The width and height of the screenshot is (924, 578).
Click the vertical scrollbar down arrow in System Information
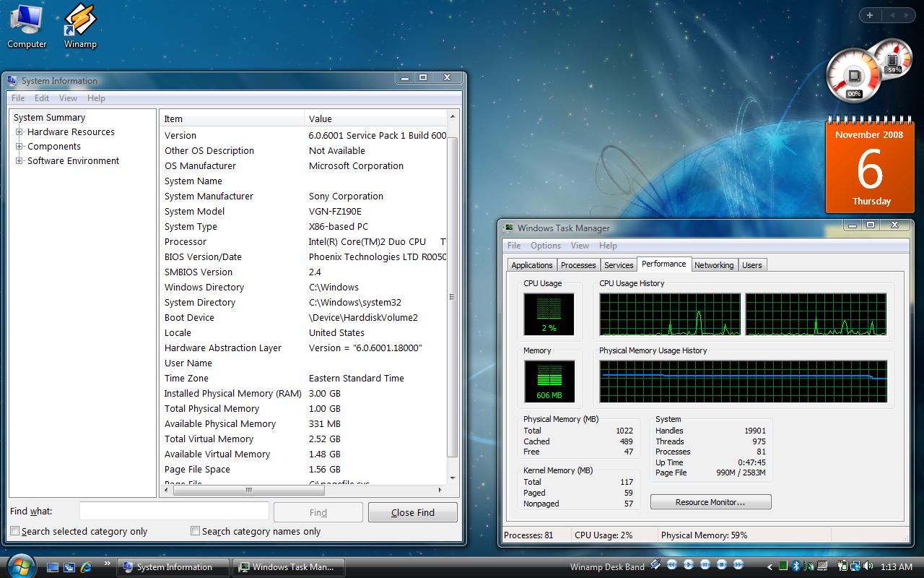tap(453, 478)
